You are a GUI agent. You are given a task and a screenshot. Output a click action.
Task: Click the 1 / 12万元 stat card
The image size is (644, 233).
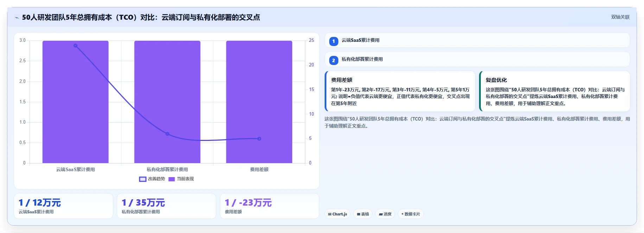coord(63,206)
